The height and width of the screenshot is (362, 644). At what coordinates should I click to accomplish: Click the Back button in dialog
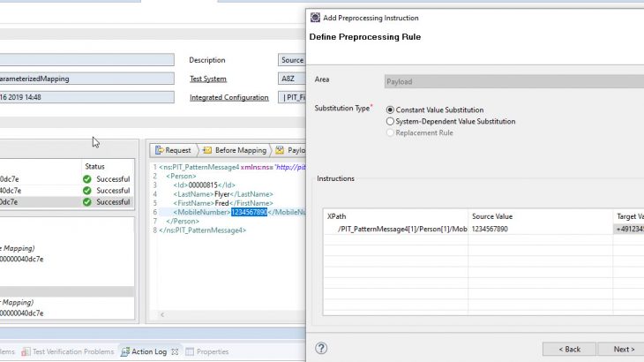(569, 350)
